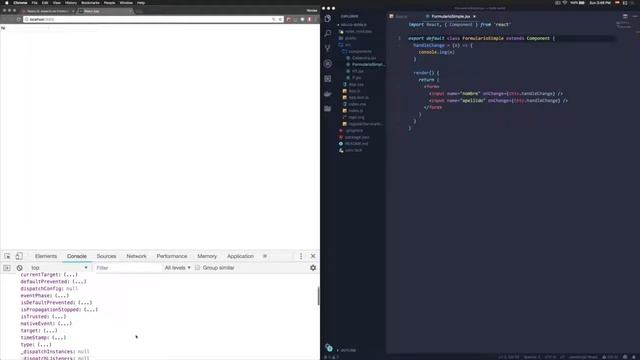Open the File menu in Chrome
Image resolution: width=640 pixels, height=360 pixels.
34,2
